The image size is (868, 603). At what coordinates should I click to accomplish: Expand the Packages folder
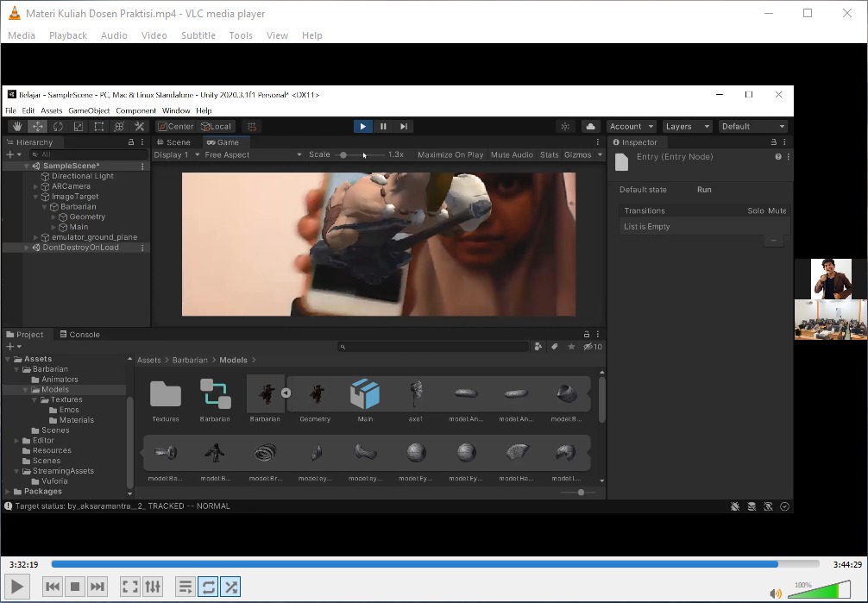point(8,491)
